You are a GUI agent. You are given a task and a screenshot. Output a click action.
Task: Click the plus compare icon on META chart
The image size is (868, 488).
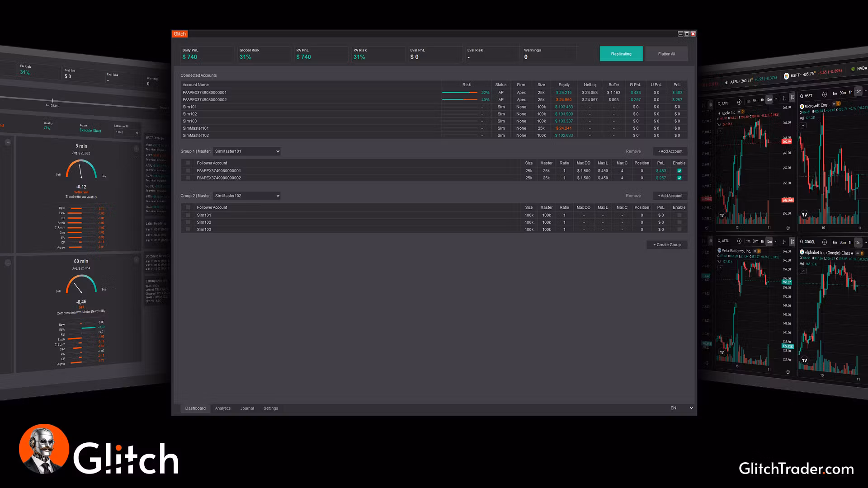point(739,241)
